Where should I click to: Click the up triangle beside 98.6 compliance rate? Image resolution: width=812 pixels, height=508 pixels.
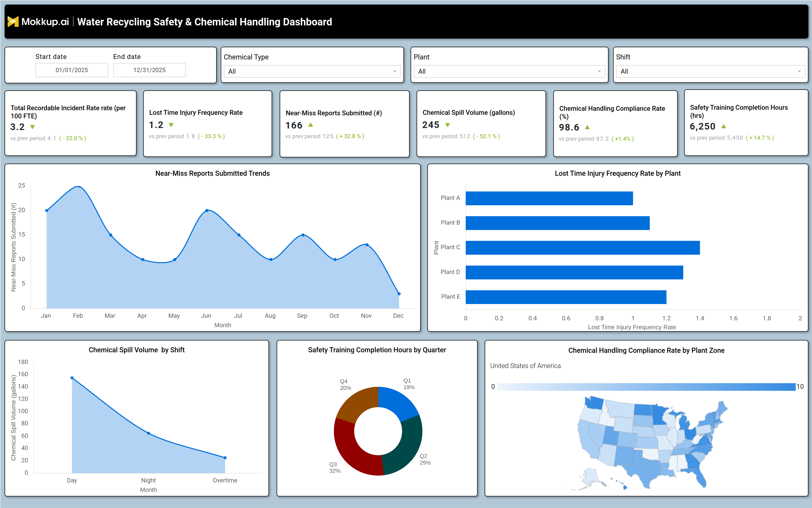point(587,127)
